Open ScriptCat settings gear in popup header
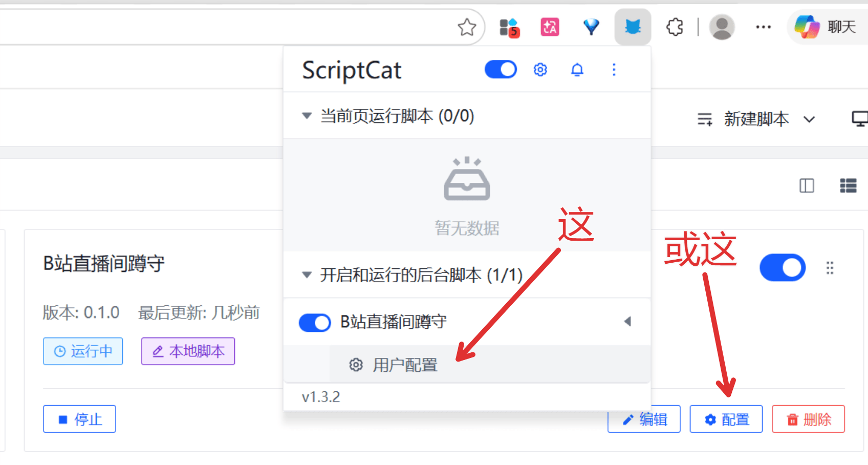The image size is (868, 465). 540,70
